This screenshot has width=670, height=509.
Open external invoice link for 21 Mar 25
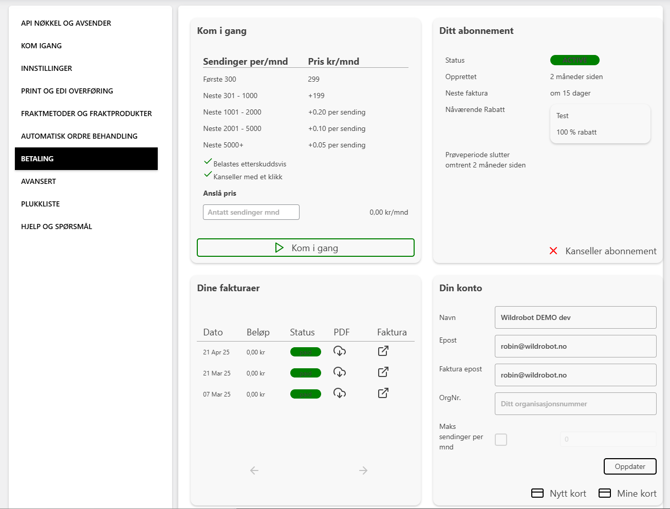point(383,372)
